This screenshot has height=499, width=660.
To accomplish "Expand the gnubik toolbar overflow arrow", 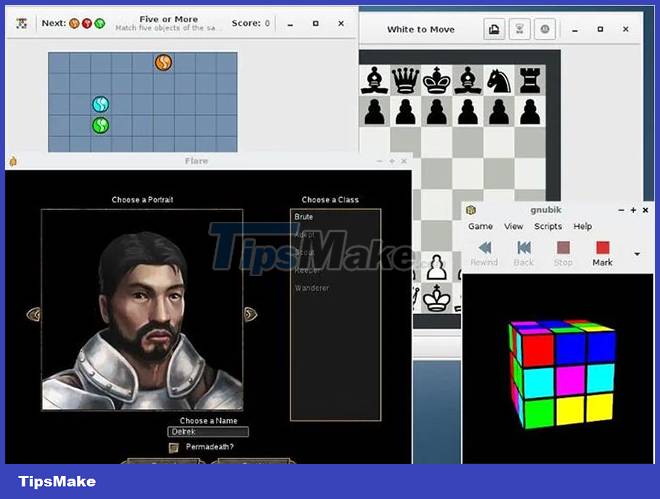I will click(637, 254).
